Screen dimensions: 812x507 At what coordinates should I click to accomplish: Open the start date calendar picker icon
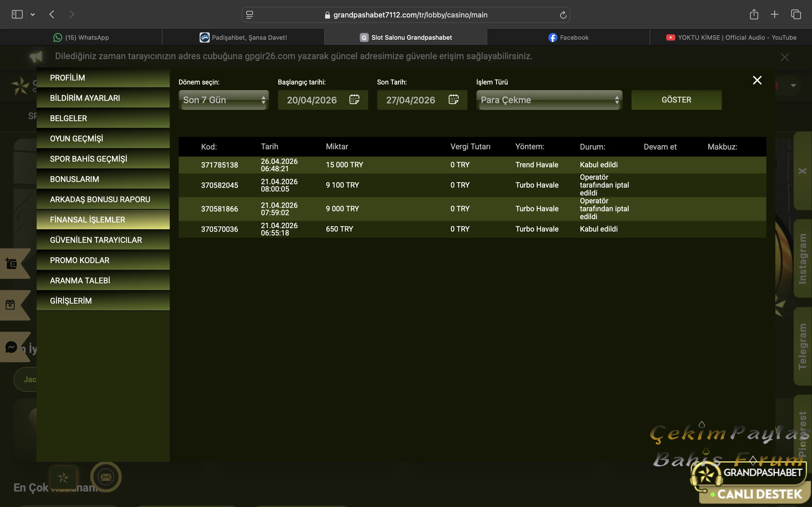pyautogui.click(x=354, y=100)
